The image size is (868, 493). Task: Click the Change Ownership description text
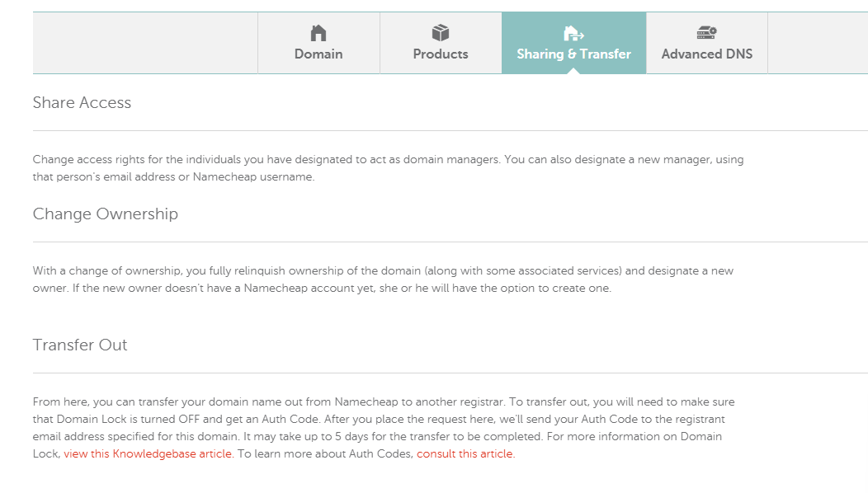(383, 279)
